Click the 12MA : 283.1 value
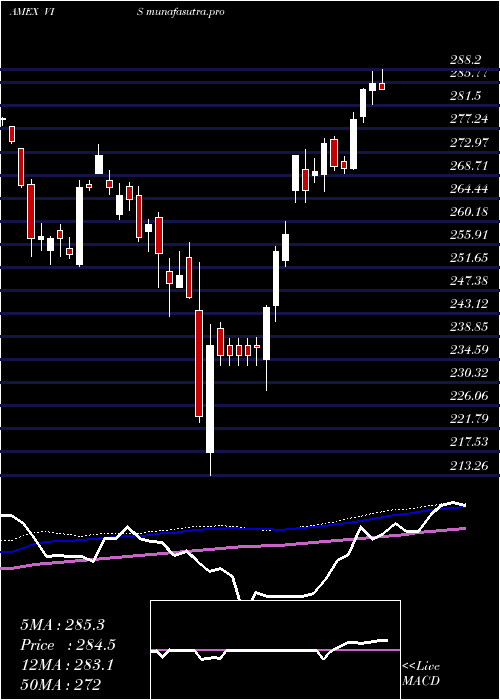Screen dimensions: 500x700 coord(67,665)
